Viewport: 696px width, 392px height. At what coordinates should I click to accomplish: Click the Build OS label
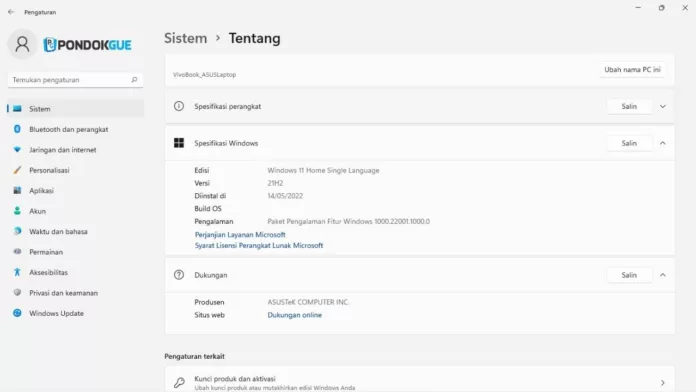[208, 208]
